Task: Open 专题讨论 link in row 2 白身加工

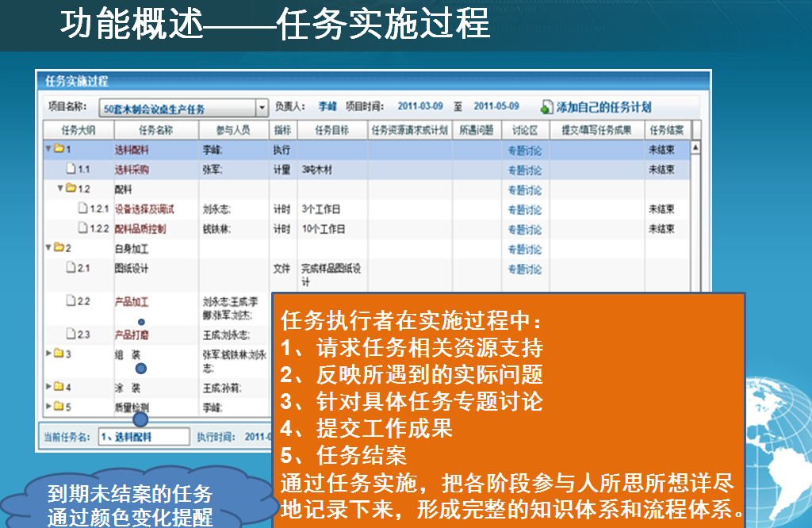Action: tap(525, 249)
